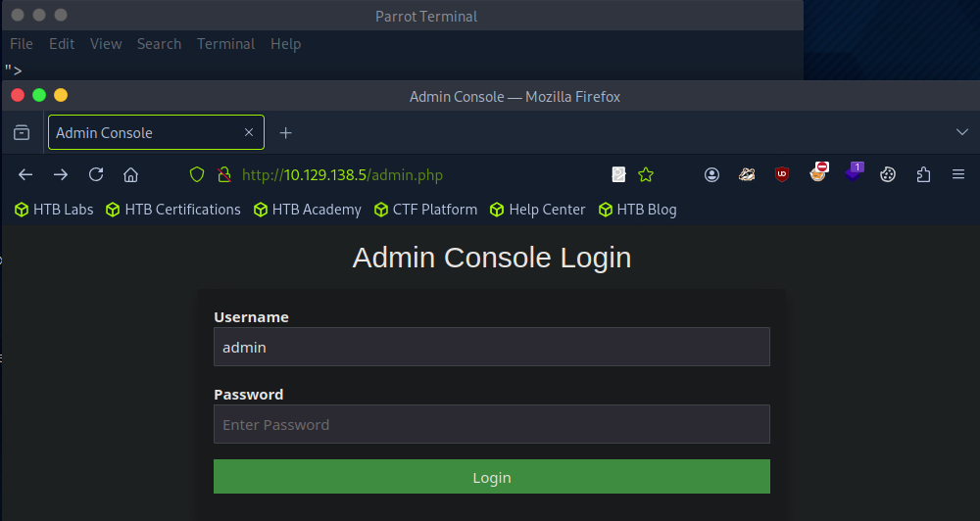980x521 pixels.
Task: Close the Admin Console tab
Action: 249,132
